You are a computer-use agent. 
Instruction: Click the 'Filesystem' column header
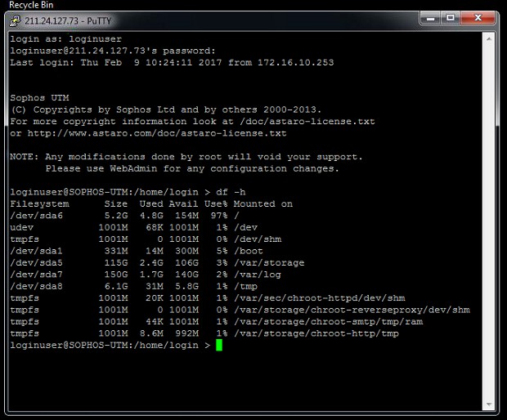pyautogui.click(x=39, y=203)
